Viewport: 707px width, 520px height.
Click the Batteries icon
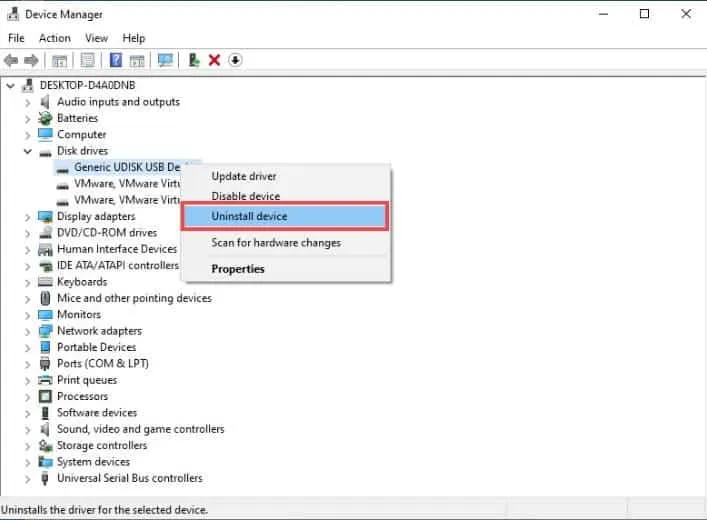click(45, 118)
